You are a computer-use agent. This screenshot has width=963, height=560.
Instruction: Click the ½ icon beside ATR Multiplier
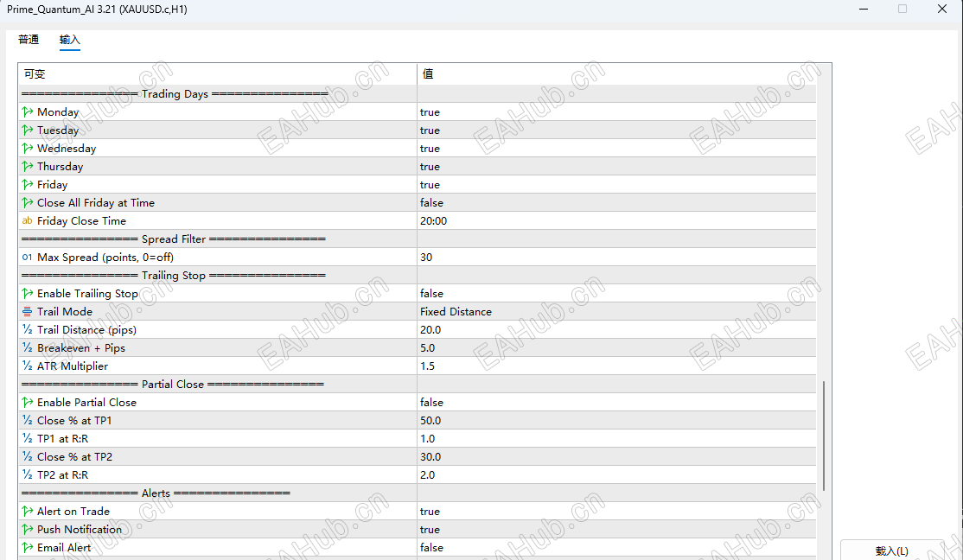point(27,366)
